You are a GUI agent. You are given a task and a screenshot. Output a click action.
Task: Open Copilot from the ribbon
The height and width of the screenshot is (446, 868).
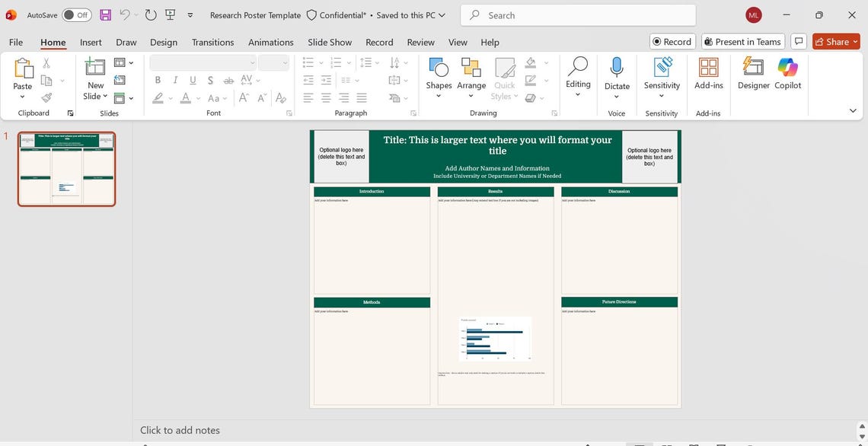tap(788, 74)
